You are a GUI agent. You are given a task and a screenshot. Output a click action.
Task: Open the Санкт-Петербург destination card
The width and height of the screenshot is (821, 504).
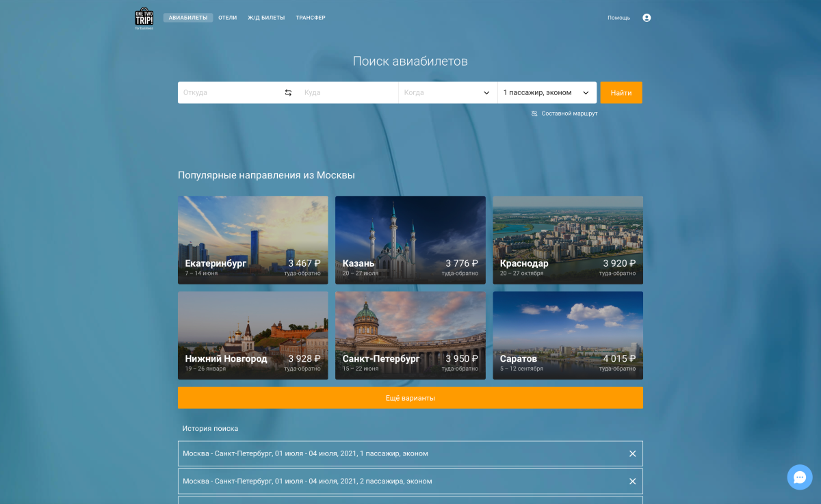tap(410, 336)
